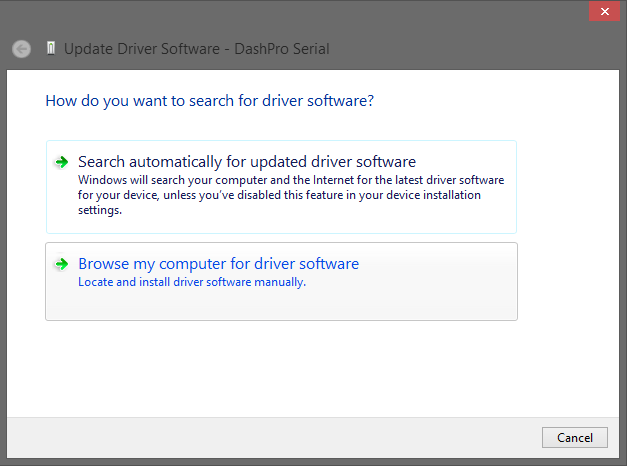Click the word 'settings.' in the description
Screen dimensions: 627x466
click(100, 210)
